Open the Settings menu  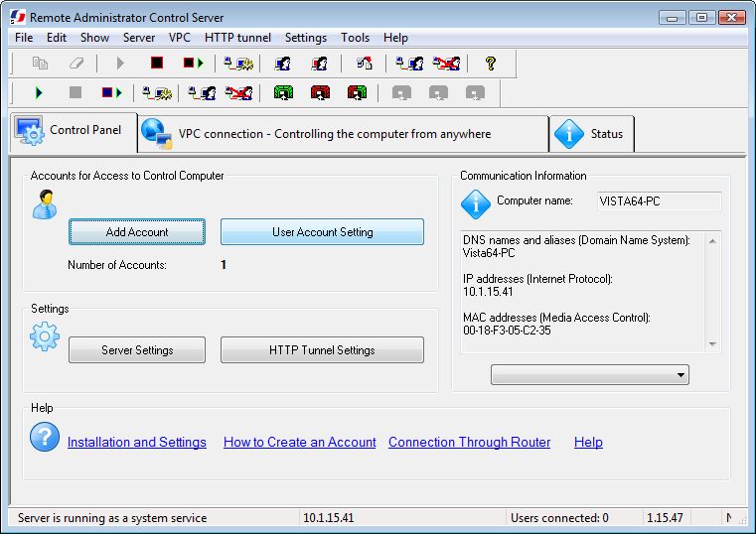click(x=306, y=38)
